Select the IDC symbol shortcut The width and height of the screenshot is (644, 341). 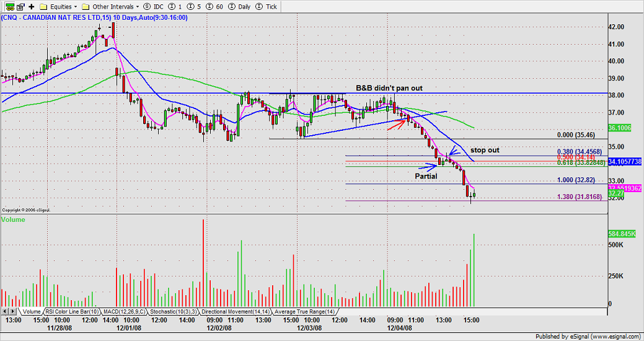[x=154, y=7]
